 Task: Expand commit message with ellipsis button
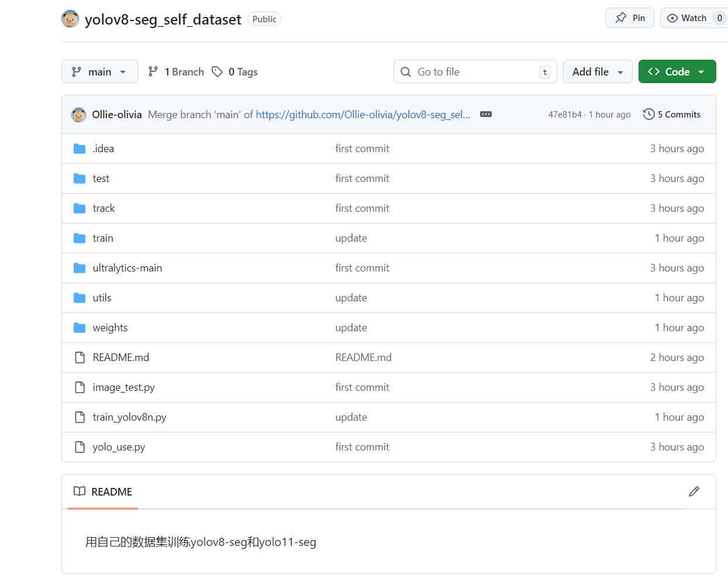[x=486, y=114]
